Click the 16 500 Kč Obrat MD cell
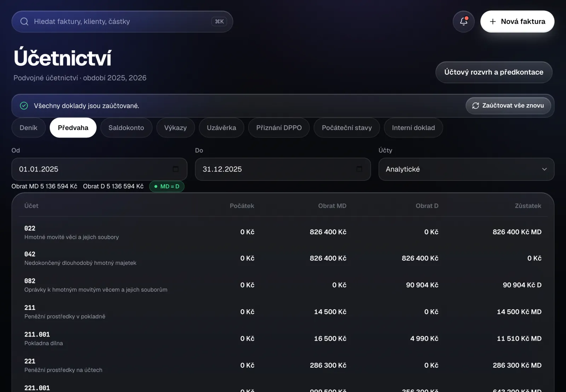566x392 pixels. pos(330,339)
